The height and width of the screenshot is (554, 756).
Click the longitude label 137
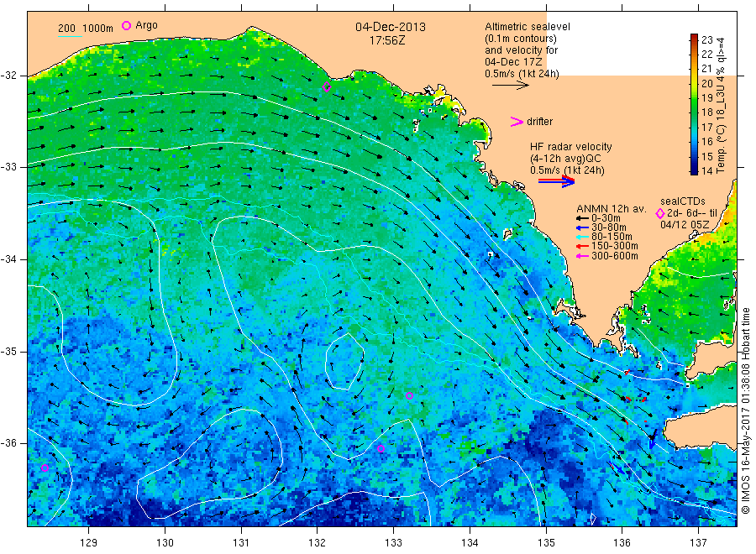tap(699, 543)
